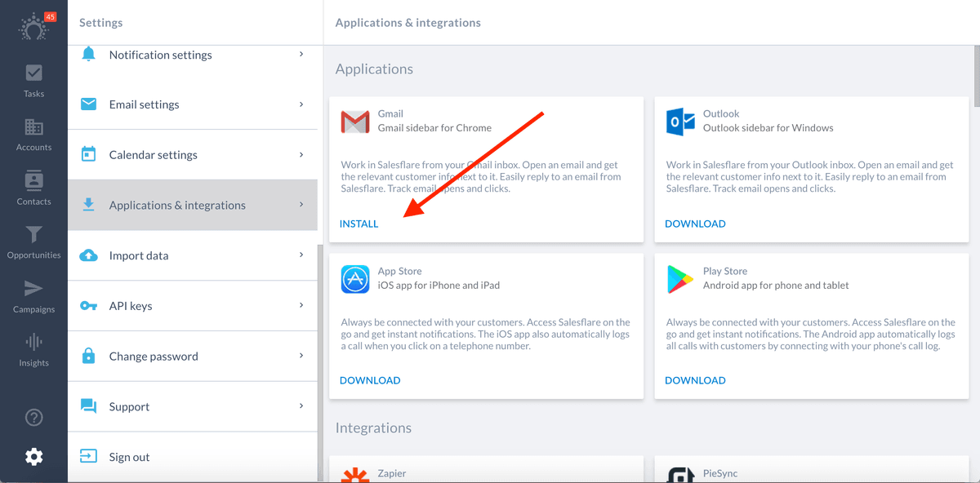The image size is (980, 483).
Task: Click the settings list scrollbar
Action: click(x=320, y=362)
